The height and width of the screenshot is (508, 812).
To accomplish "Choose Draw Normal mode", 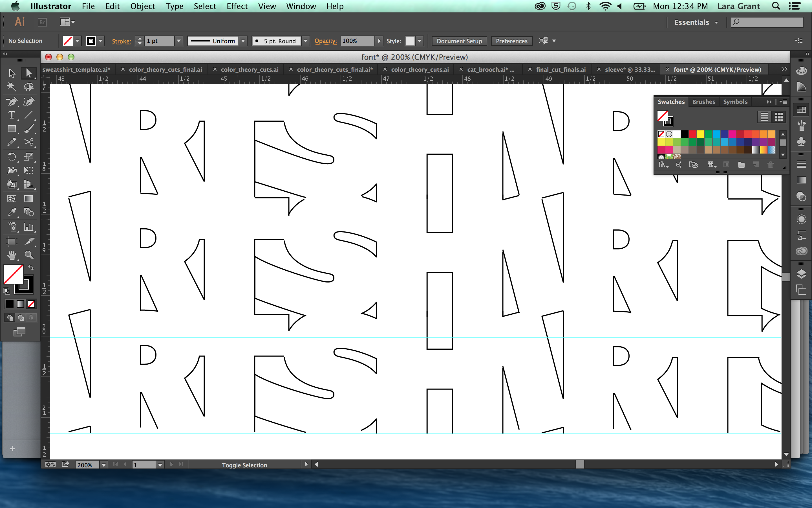I will click(x=10, y=317).
